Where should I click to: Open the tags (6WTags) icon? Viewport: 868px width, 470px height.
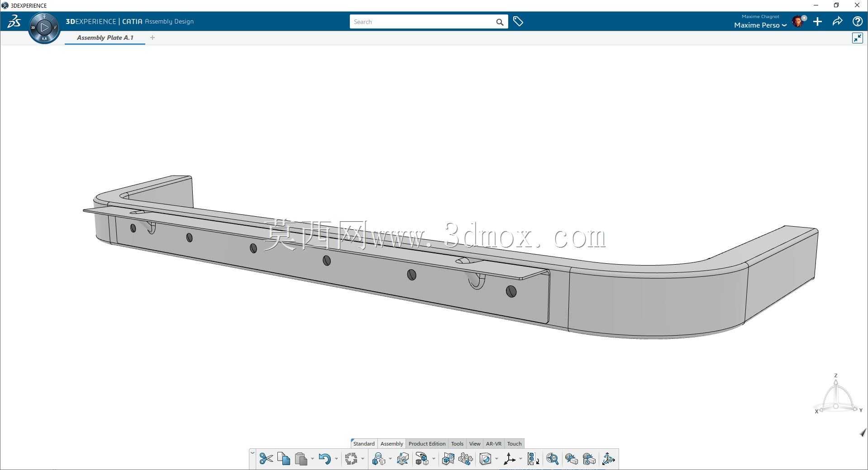(518, 21)
